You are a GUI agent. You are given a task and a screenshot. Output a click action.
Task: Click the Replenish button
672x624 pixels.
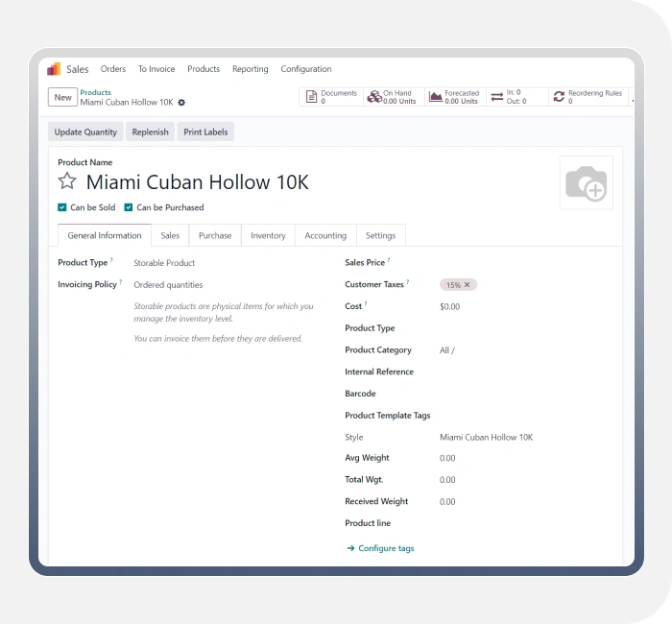coord(150,132)
